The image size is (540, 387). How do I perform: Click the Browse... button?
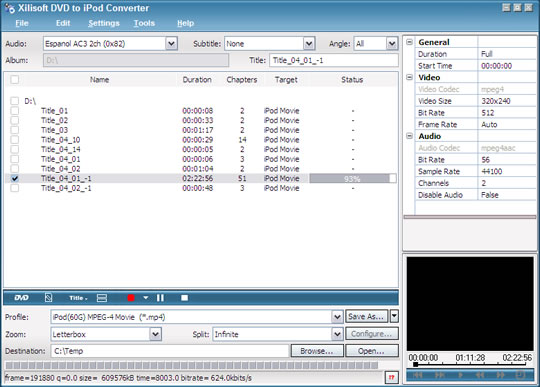click(317, 351)
